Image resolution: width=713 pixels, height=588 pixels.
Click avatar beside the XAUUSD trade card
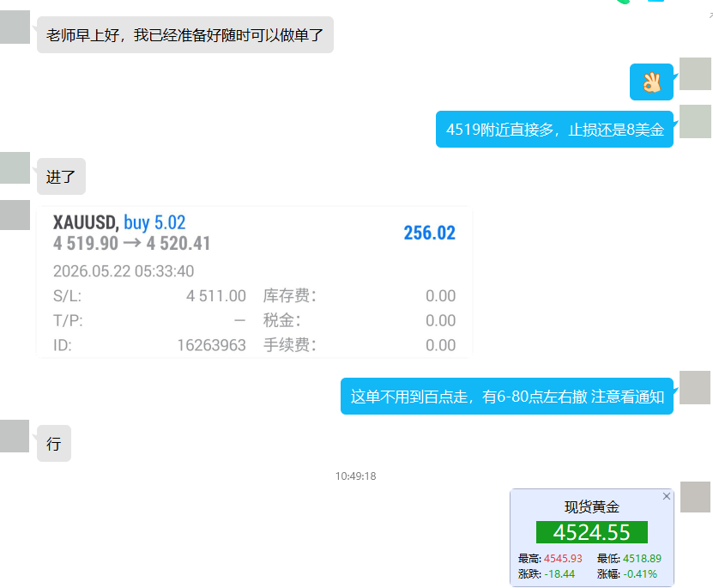click(x=15, y=215)
